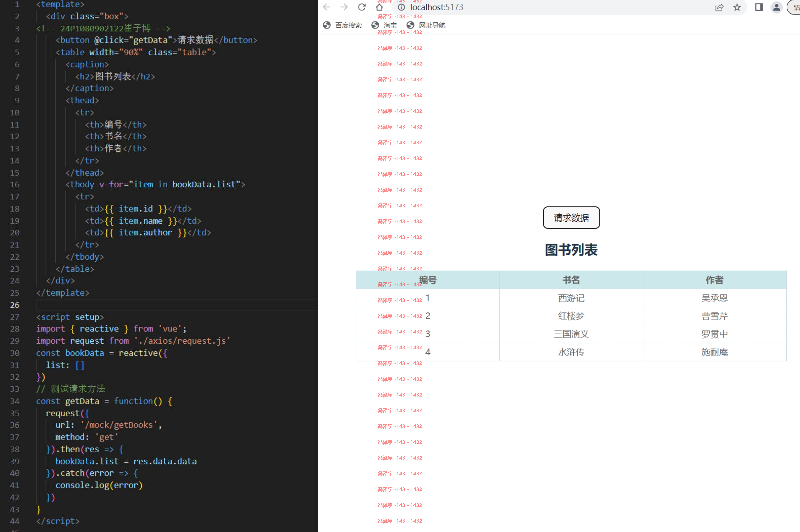Viewport: 800px width, 532px height.
Task: Click the browser forward arrow
Action: click(x=344, y=7)
